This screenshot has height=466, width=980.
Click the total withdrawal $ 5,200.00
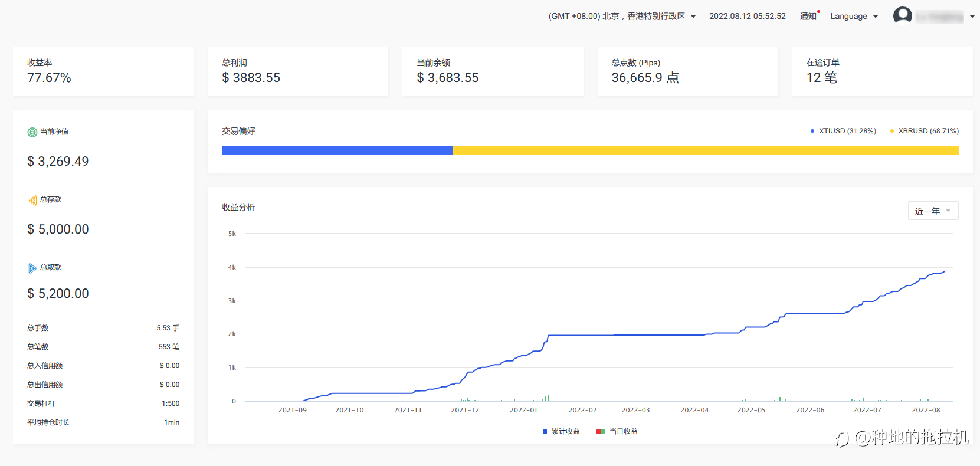point(58,294)
